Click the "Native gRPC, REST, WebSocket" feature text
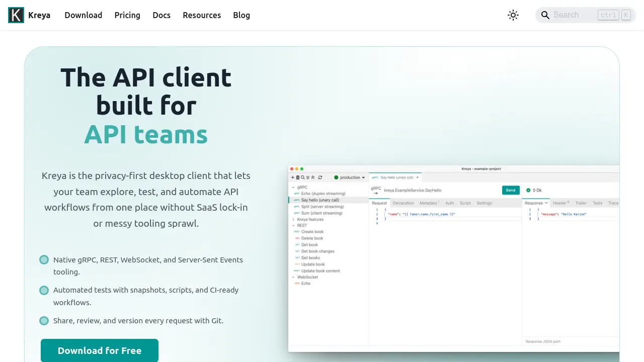 [148, 266]
